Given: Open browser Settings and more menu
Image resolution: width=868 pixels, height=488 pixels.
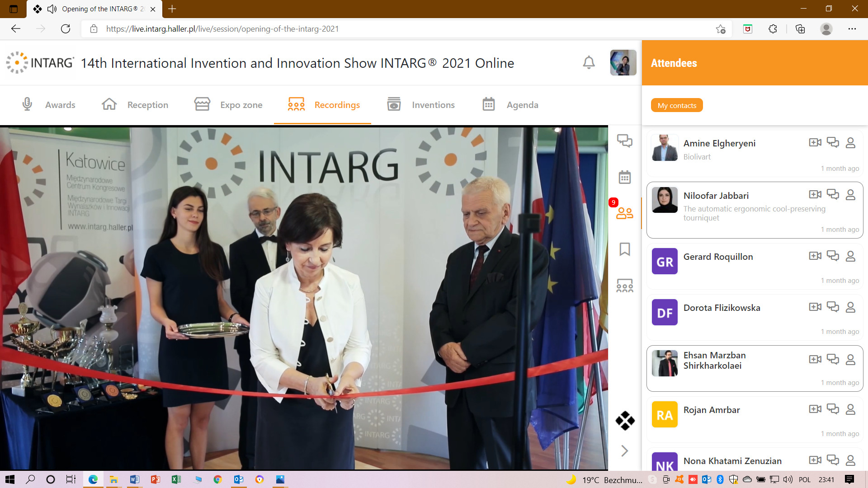Looking at the screenshot, I should click(852, 29).
